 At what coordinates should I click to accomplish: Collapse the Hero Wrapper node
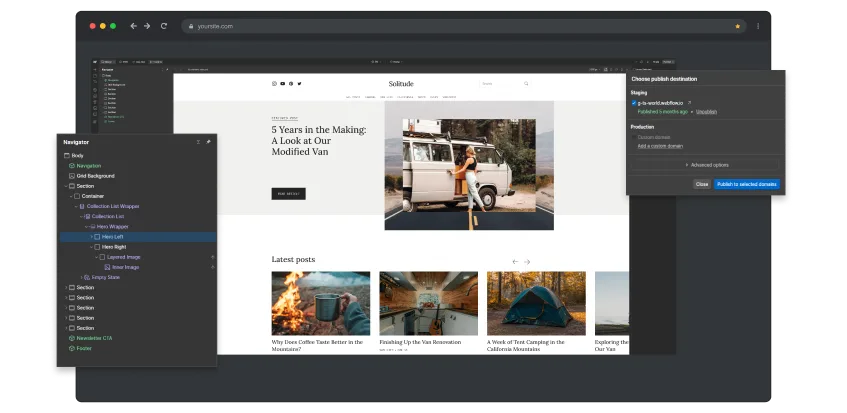point(86,227)
